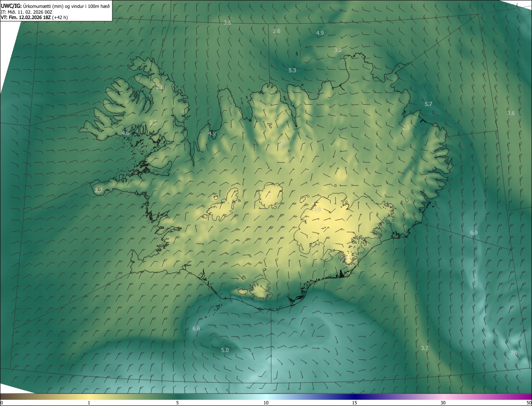This screenshot has width=532, height=406.
Task: Click the 5.7 value label on the map
Action: coord(429,104)
